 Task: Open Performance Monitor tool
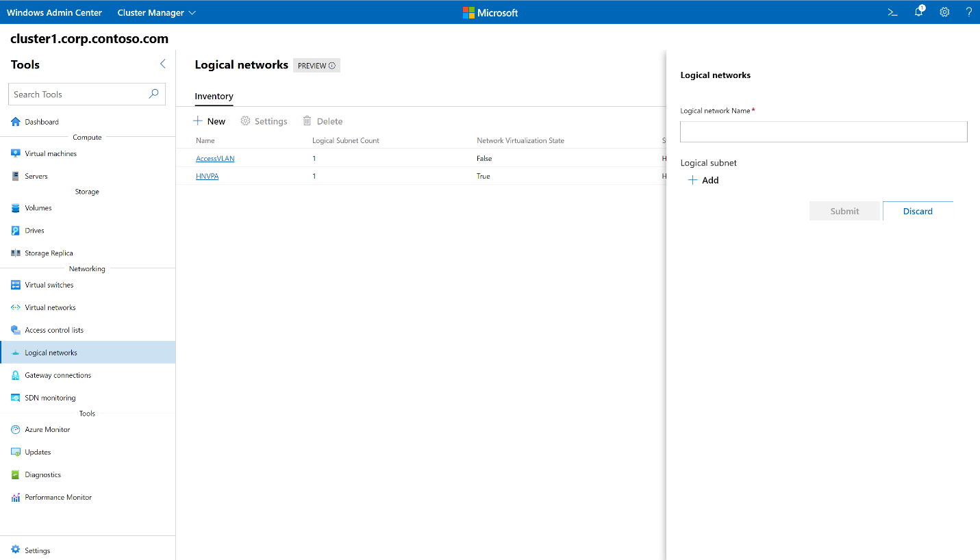tap(88, 497)
